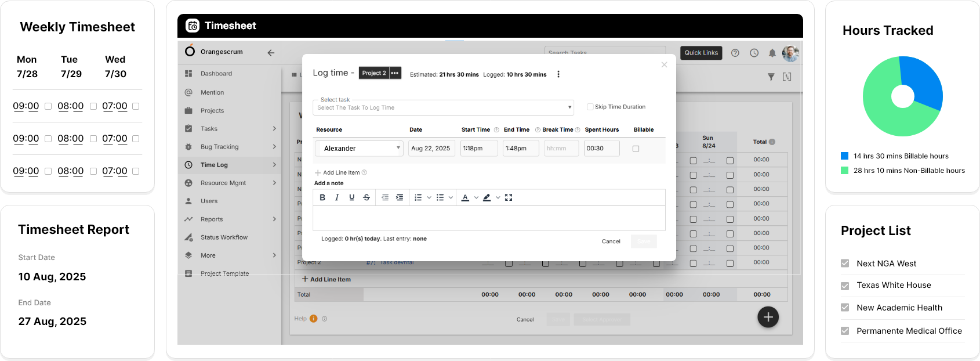Click the Project 2 label button
This screenshot has width=980, height=361.
point(374,73)
